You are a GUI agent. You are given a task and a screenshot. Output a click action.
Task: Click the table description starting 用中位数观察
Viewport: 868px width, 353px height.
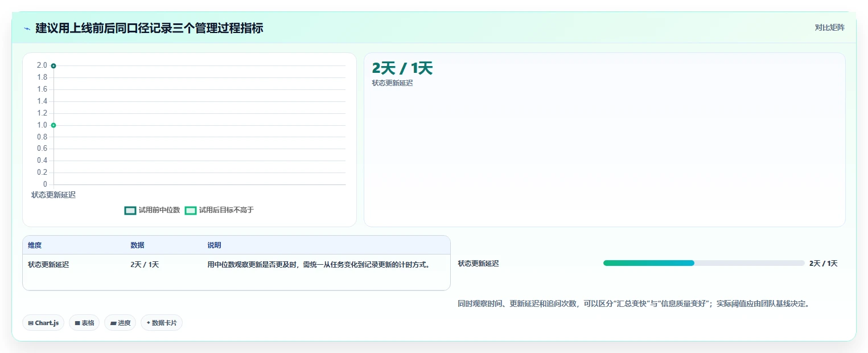319,264
